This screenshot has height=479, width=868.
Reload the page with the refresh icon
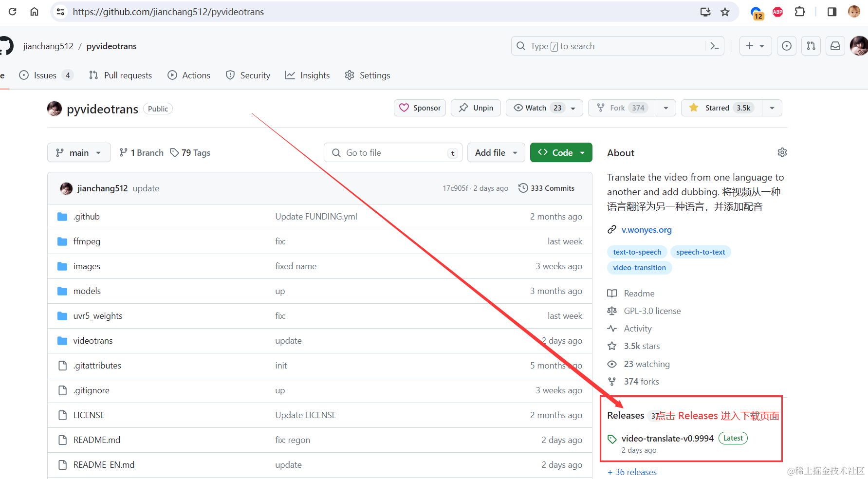click(13, 12)
